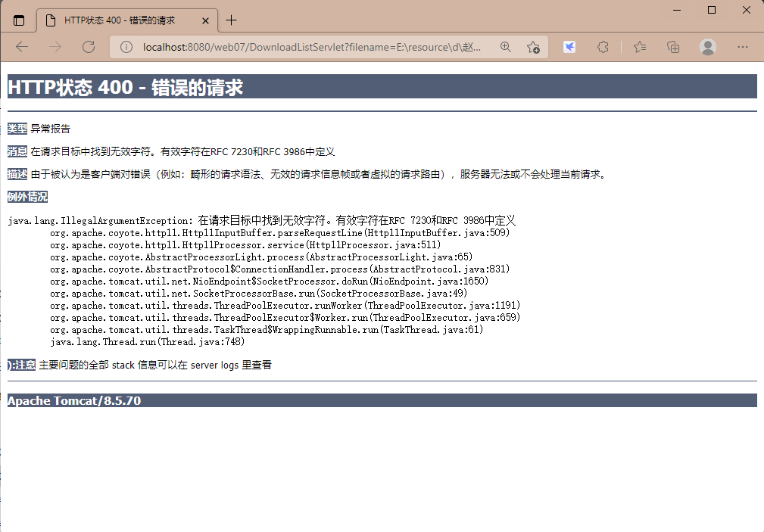Open a new tab with plus button
The width and height of the screenshot is (764, 532).
coord(231,20)
